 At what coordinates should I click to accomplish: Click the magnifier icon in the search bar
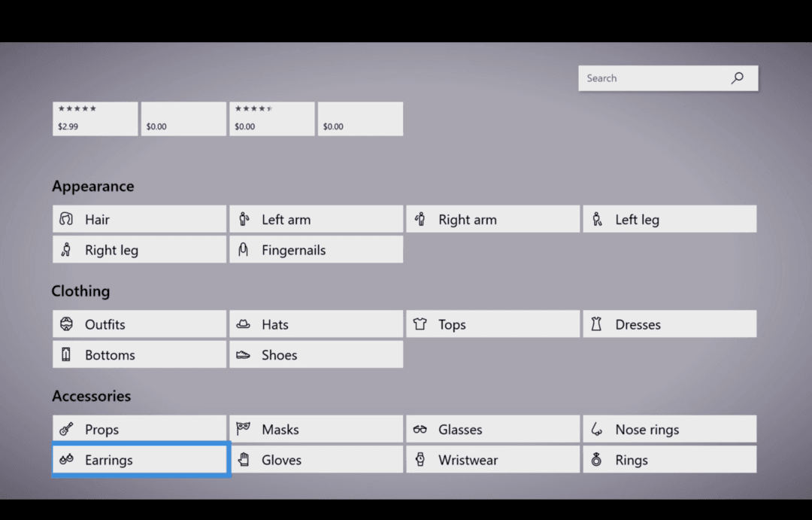pyautogui.click(x=735, y=78)
